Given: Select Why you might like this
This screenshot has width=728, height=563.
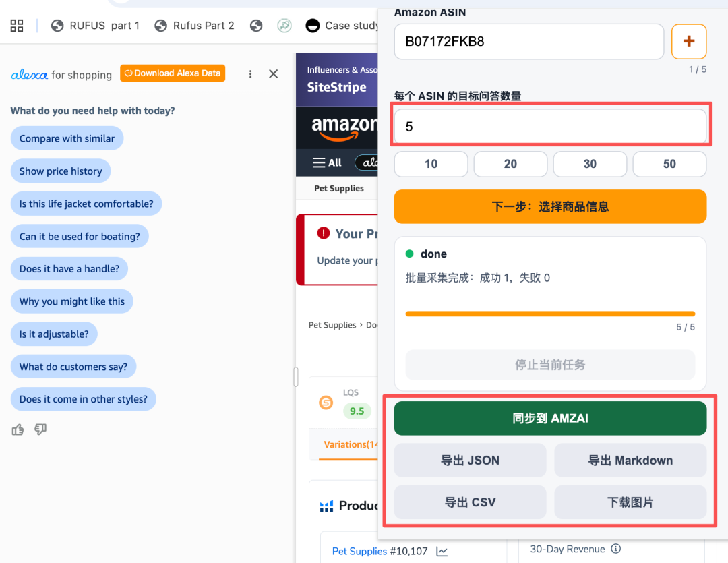Looking at the screenshot, I should click(x=72, y=301).
